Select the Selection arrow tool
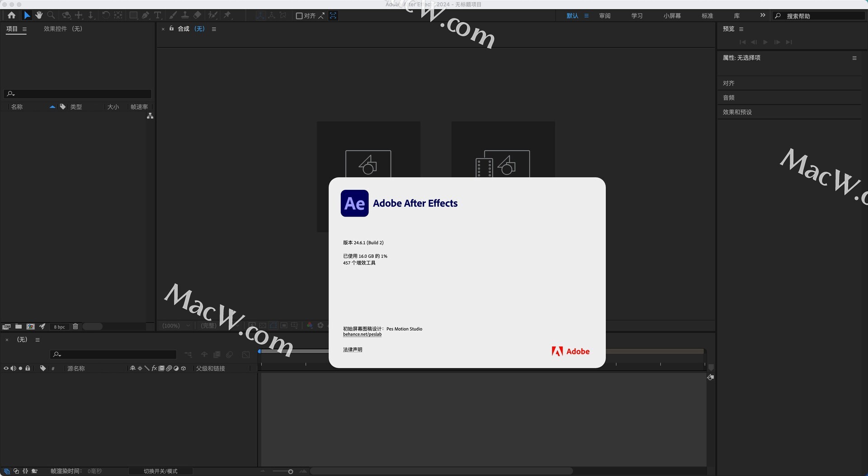This screenshot has height=476, width=868. [x=27, y=15]
